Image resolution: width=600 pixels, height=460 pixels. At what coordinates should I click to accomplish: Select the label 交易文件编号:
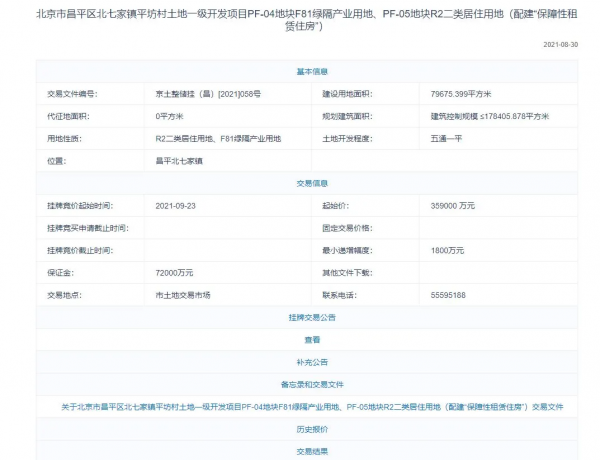tap(72, 94)
